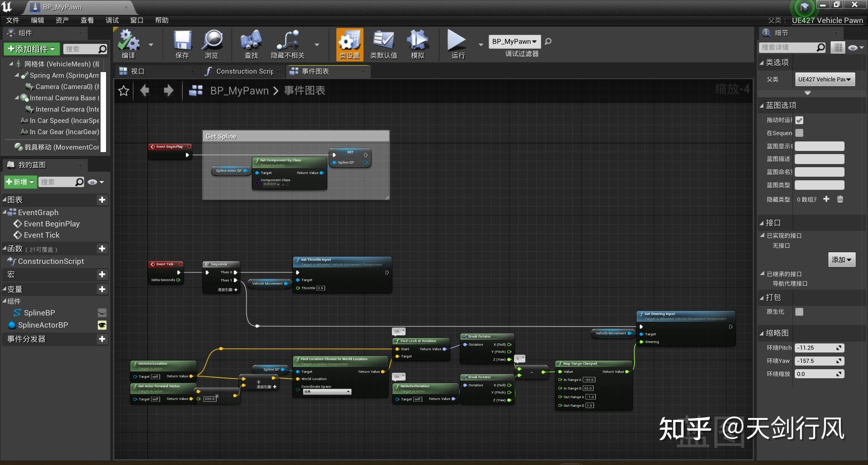868x465 pixels.
Task: Compile the blueprint with 编译 button
Action: point(129,44)
